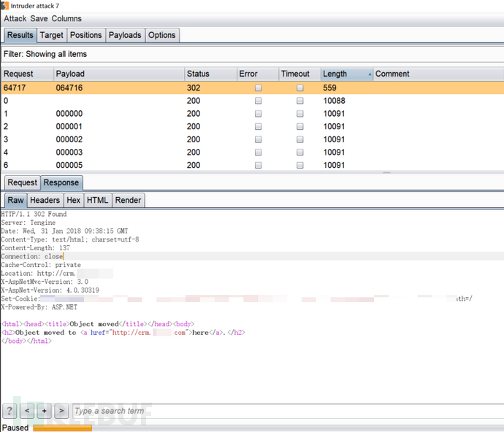The width and height of the screenshot is (504, 432).
Task: Select the Render response view
Action: tap(129, 200)
